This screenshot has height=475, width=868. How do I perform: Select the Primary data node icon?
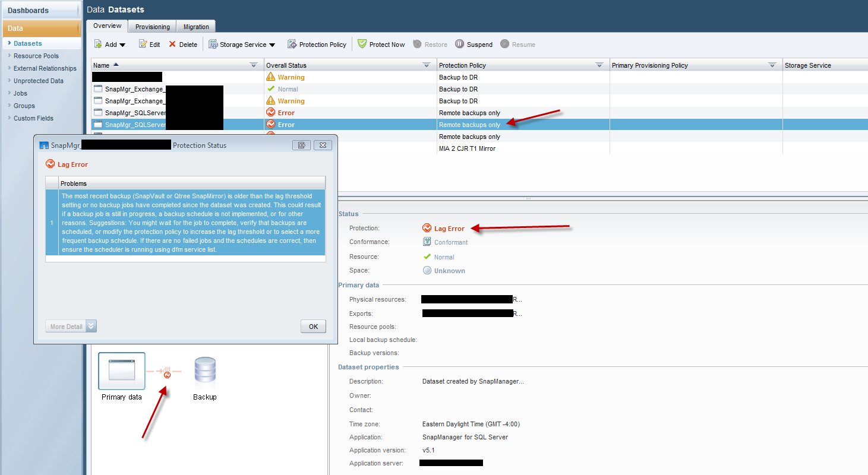tap(122, 370)
